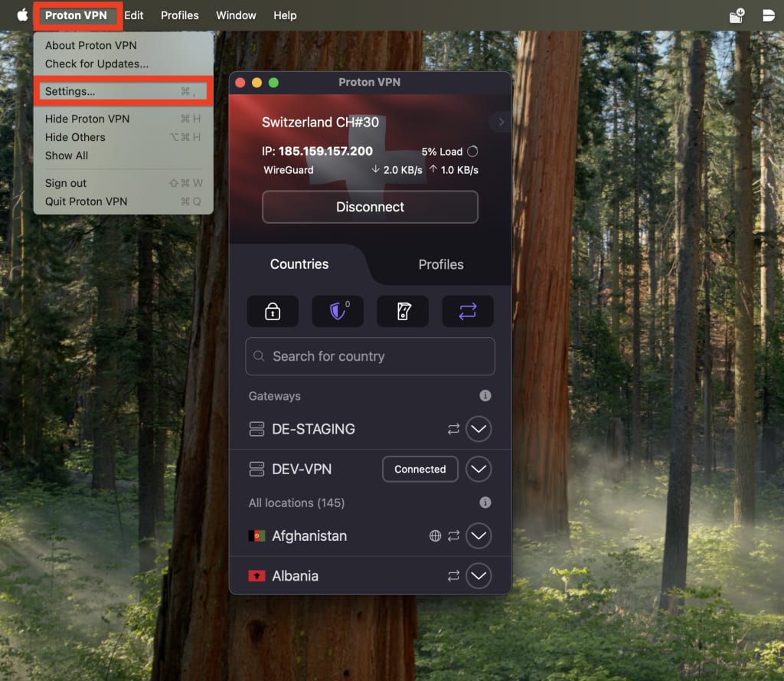The height and width of the screenshot is (681, 784).
Task: Toggle the Secure Core lock icon
Action: coord(273,311)
